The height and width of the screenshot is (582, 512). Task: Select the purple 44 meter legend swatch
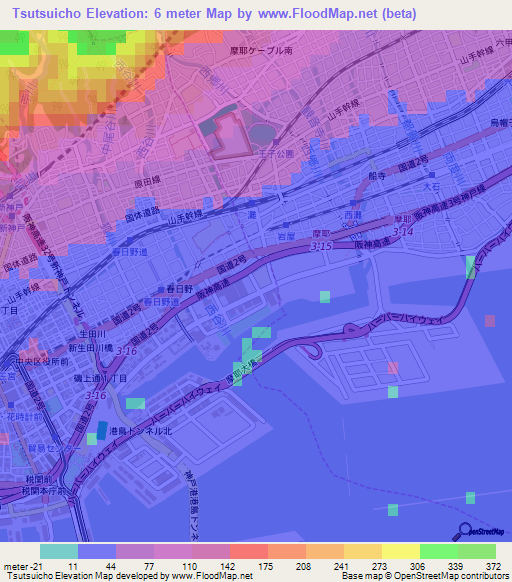(x=135, y=551)
